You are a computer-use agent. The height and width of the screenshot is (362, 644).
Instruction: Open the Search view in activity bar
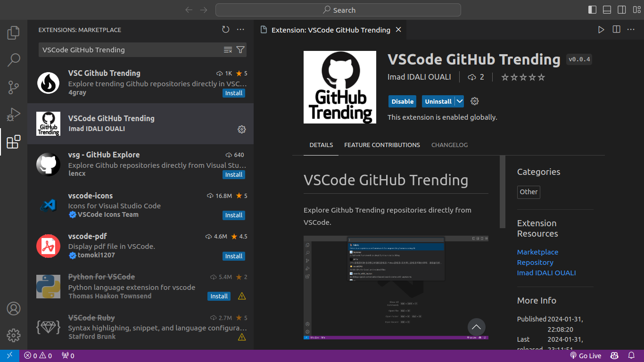(14, 60)
